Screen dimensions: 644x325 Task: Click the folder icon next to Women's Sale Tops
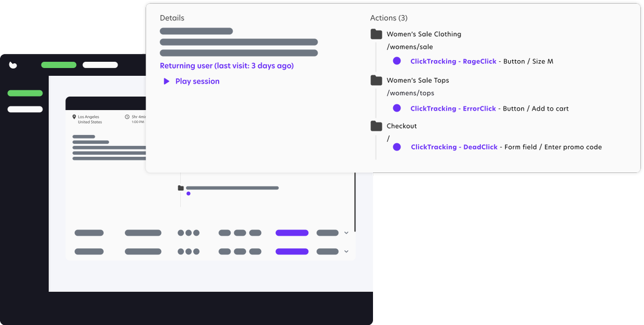[376, 81]
